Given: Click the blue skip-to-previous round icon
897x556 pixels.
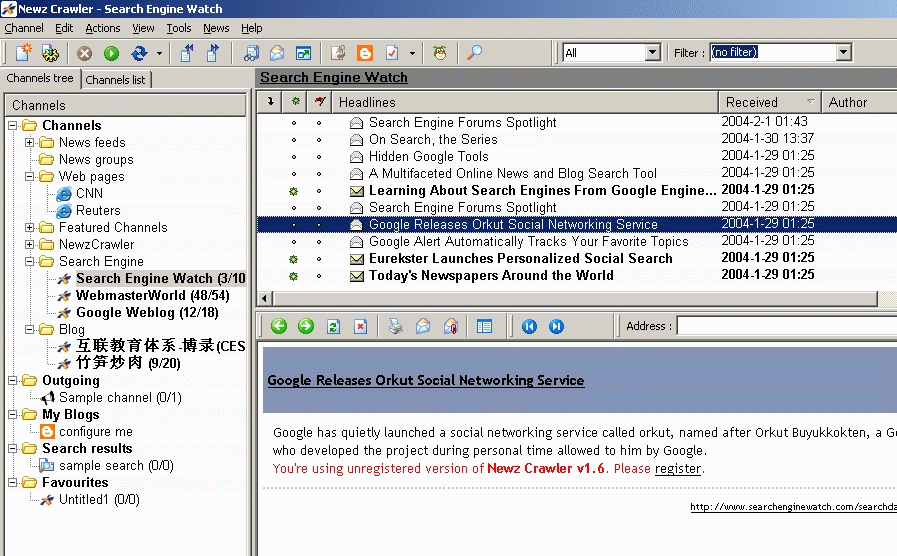Looking at the screenshot, I should click(529, 326).
